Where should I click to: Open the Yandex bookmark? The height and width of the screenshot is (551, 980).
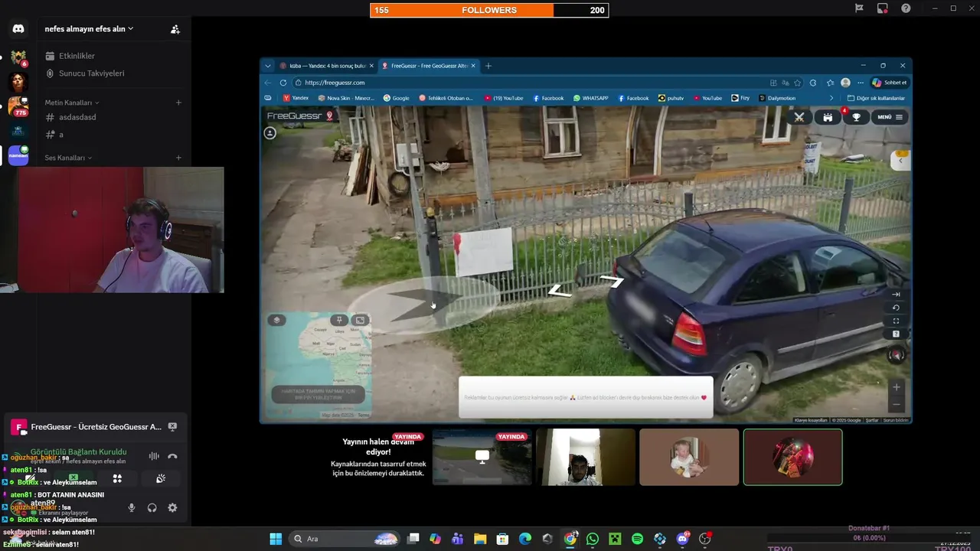296,98
